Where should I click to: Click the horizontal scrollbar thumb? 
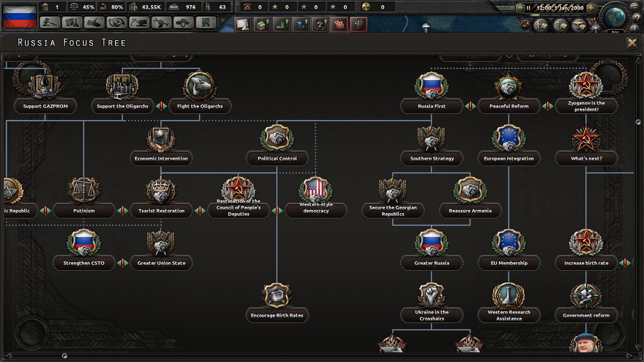click(x=64, y=356)
